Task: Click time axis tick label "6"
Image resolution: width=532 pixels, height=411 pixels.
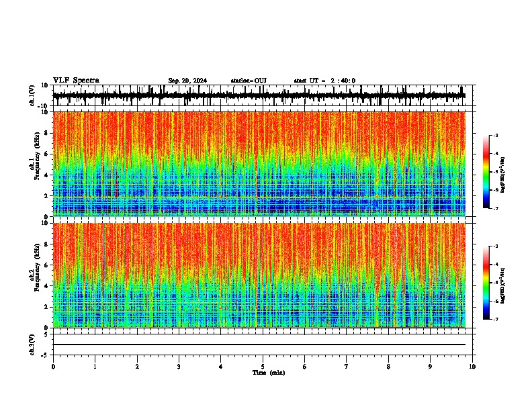Action: 305,366
